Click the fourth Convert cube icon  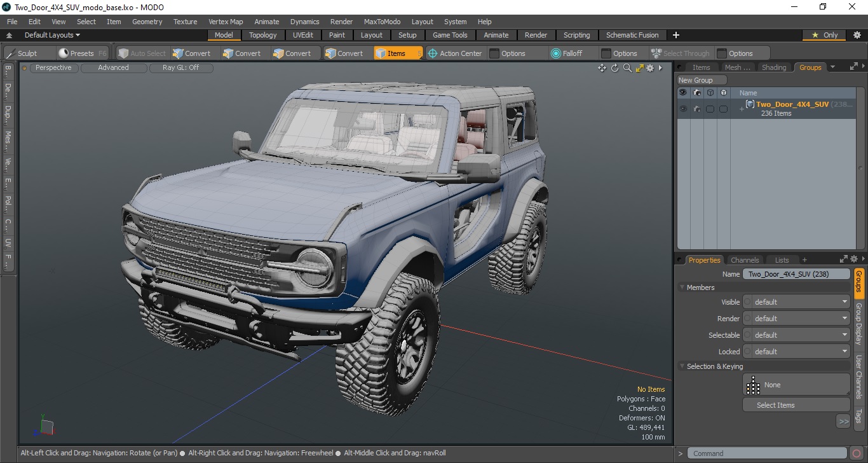(x=330, y=53)
